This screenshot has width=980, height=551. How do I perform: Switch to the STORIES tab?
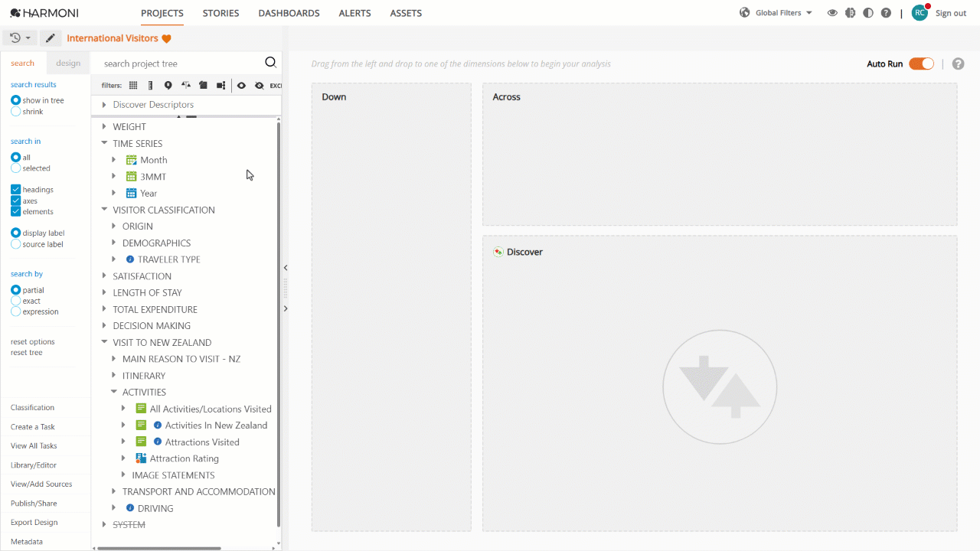(220, 13)
